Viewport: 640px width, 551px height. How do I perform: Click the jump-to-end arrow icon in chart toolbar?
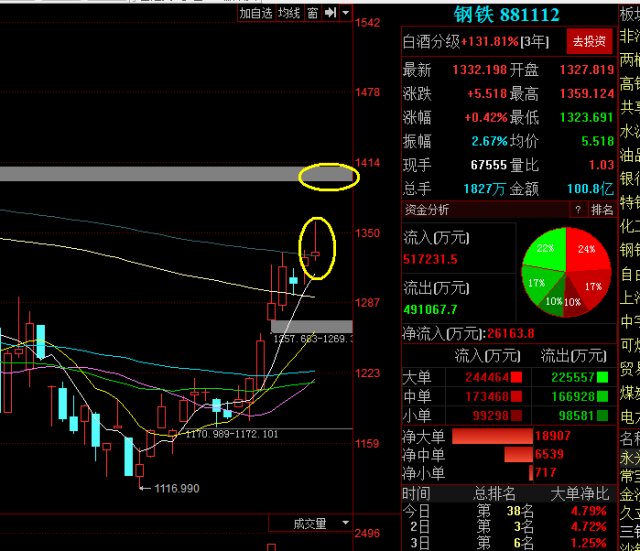(x=330, y=13)
